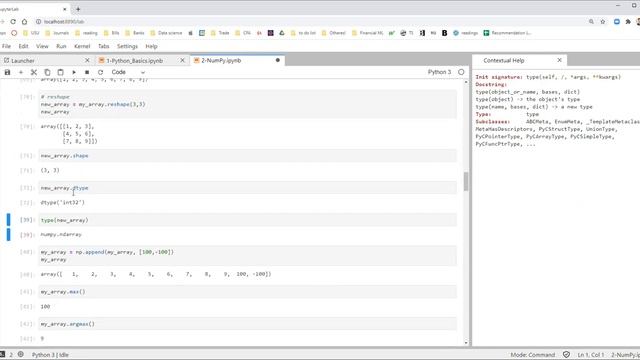This screenshot has height=360, width=640.
Task: Click the numpy.ndarray output text
Action: (61, 235)
